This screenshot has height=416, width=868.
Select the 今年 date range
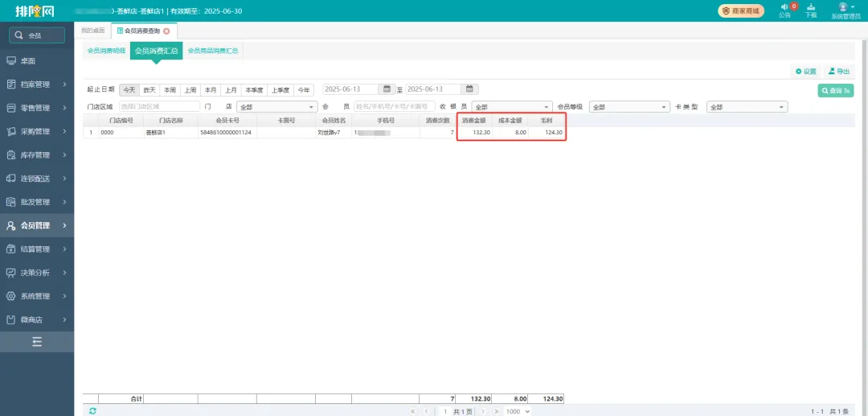pyautogui.click(x=304, y=90)
